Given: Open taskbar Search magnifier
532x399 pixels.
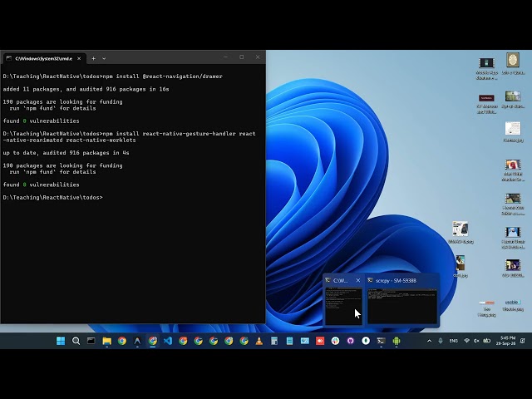Looking at the screenshot, I should [x=76, y=341].
